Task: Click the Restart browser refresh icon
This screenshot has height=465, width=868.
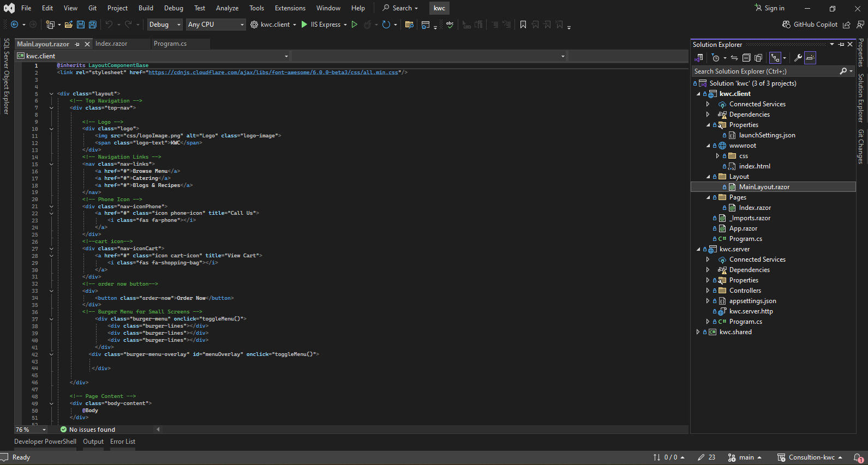Action: (x=386, y=25)
